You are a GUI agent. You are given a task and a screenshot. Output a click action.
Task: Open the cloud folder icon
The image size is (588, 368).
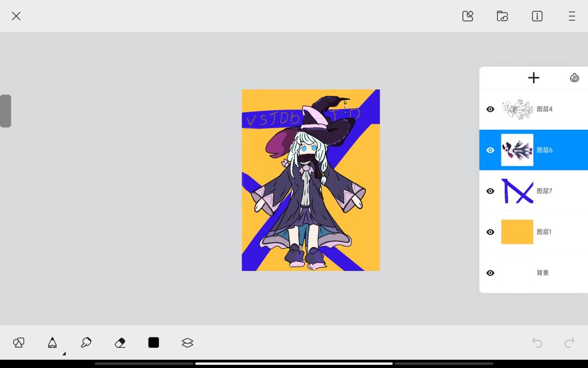[502, 16]
